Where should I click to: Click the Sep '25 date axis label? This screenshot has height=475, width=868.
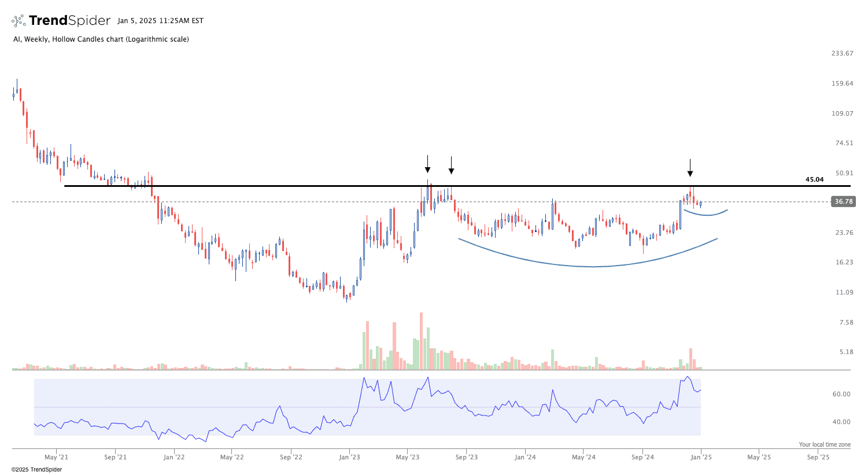pyautogui.click(x=818, y=457)
